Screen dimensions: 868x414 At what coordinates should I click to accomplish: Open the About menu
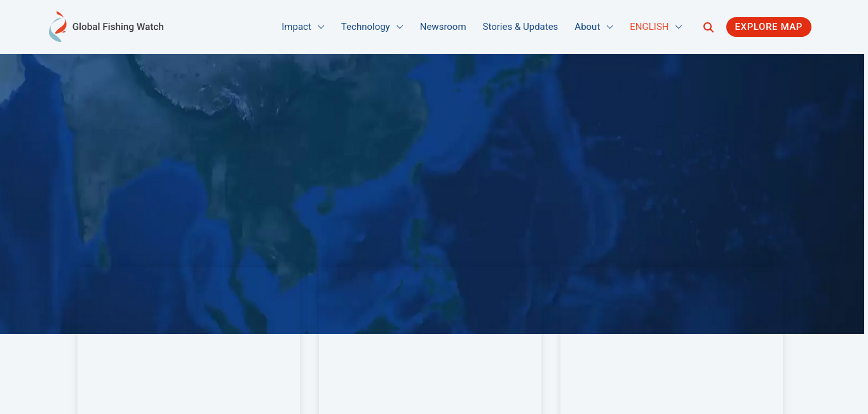pos(587,27)
